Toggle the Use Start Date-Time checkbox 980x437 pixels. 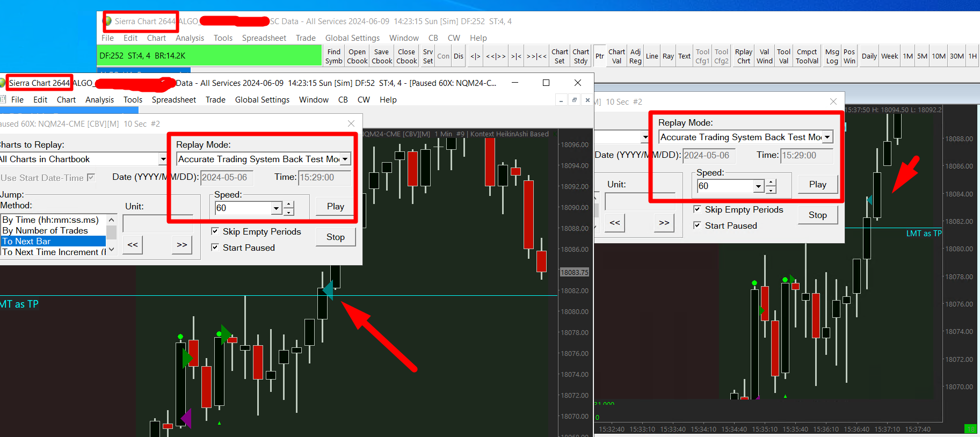click(x=91, y=177)
